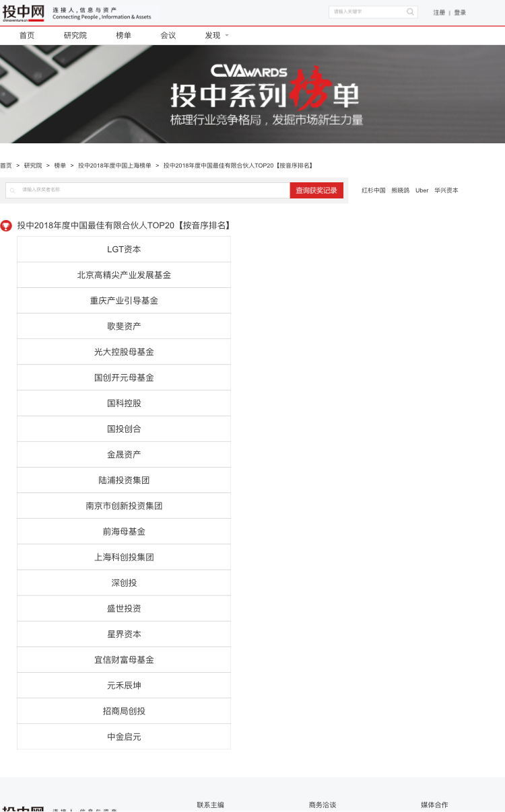Click the magnifier icon in top search box

pos(410,12)
